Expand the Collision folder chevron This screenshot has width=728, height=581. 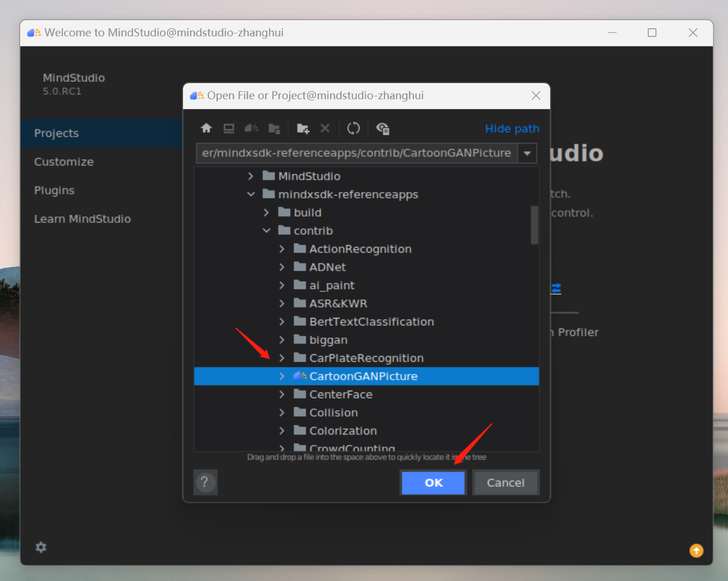[x=282, y=413]
